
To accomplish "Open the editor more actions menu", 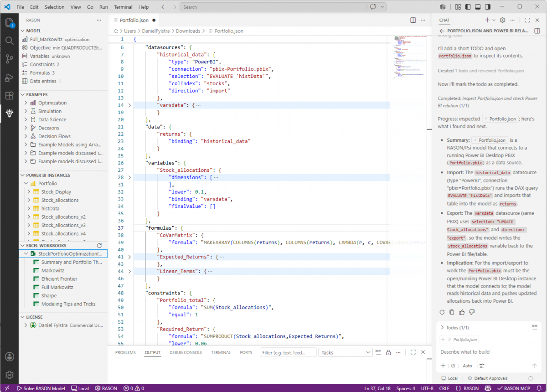I will [423, 20].
